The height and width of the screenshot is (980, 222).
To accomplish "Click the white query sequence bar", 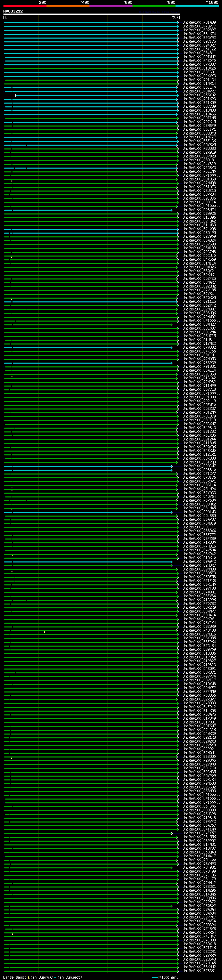I will point(92,14).
